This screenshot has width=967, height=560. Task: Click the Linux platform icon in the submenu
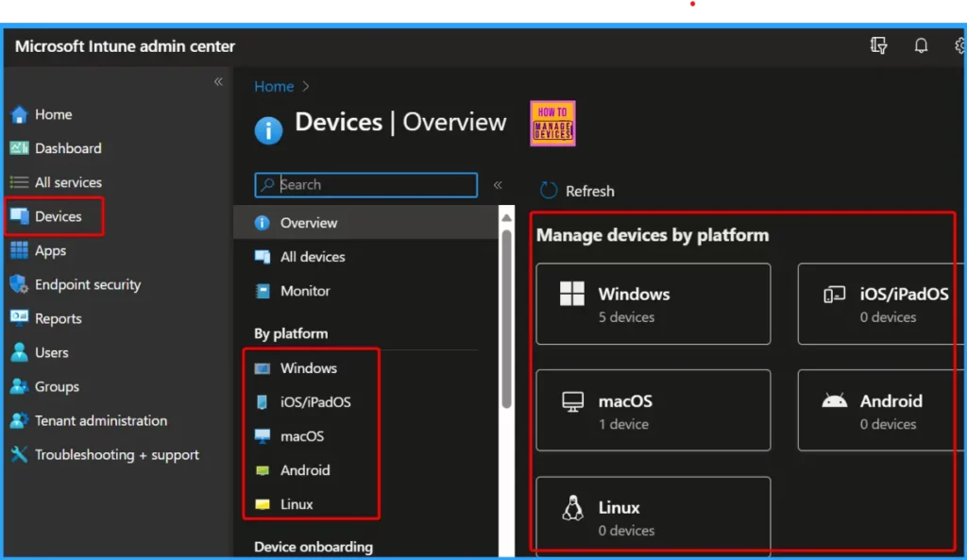coord(263,504)
